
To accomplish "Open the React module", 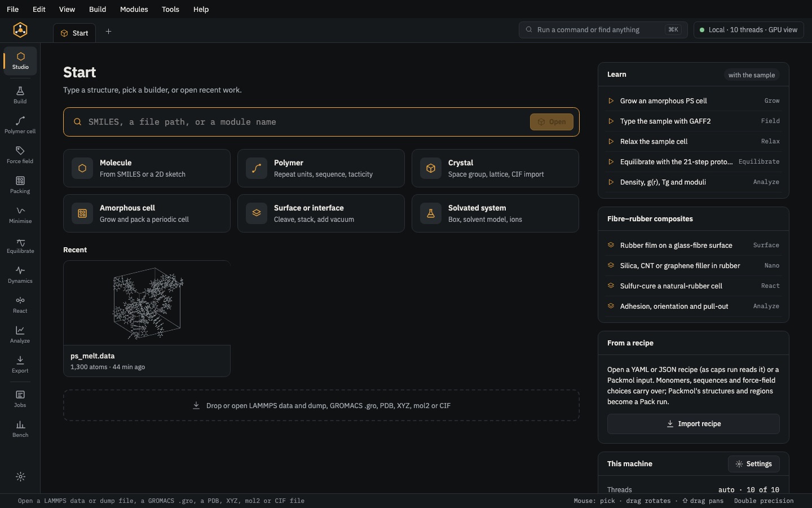I will [20, 304].
